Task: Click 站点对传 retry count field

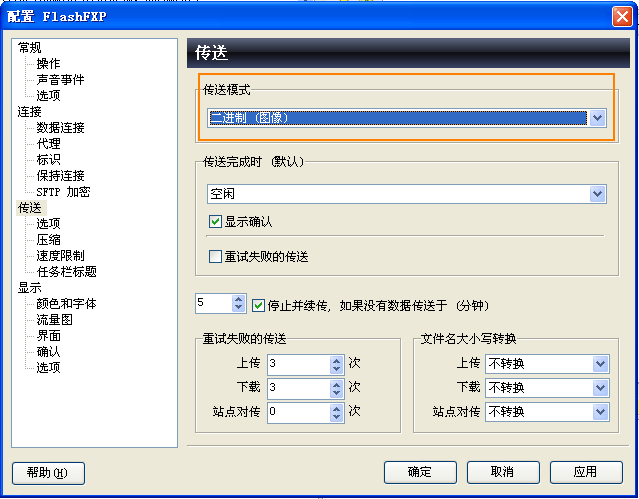Action: pos(299,413)
